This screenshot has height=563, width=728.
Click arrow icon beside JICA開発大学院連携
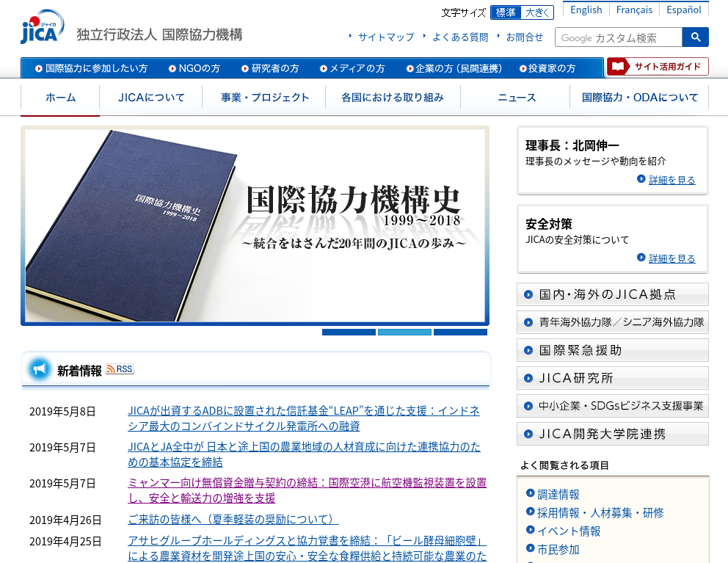point(528,434)
